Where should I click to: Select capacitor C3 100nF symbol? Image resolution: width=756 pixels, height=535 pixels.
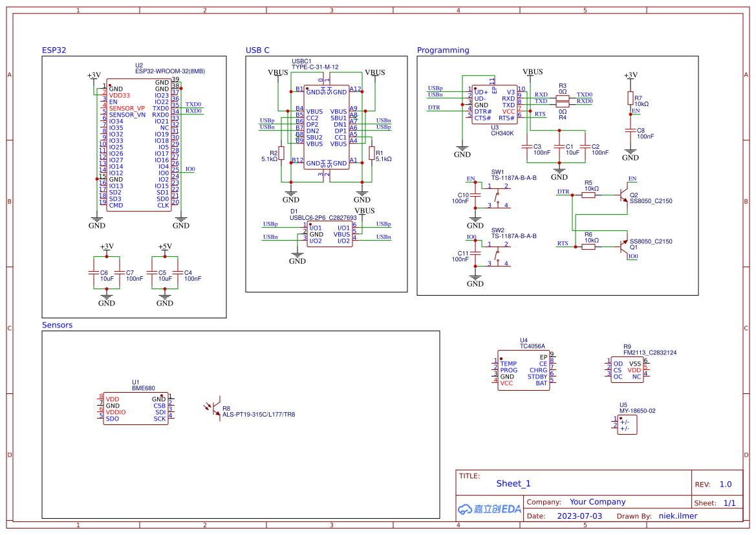[x=526, y=147]
